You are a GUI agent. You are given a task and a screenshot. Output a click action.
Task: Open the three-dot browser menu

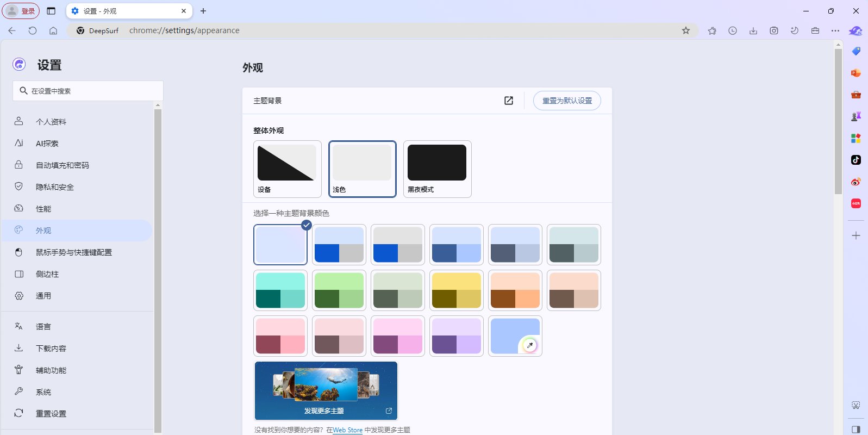click(x=835, y=31)
